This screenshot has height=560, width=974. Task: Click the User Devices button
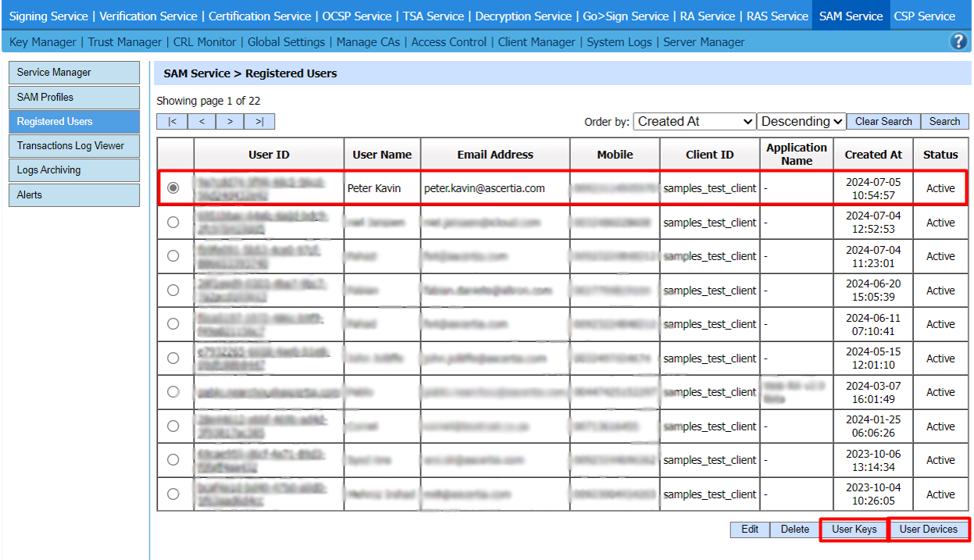(928, 530)
